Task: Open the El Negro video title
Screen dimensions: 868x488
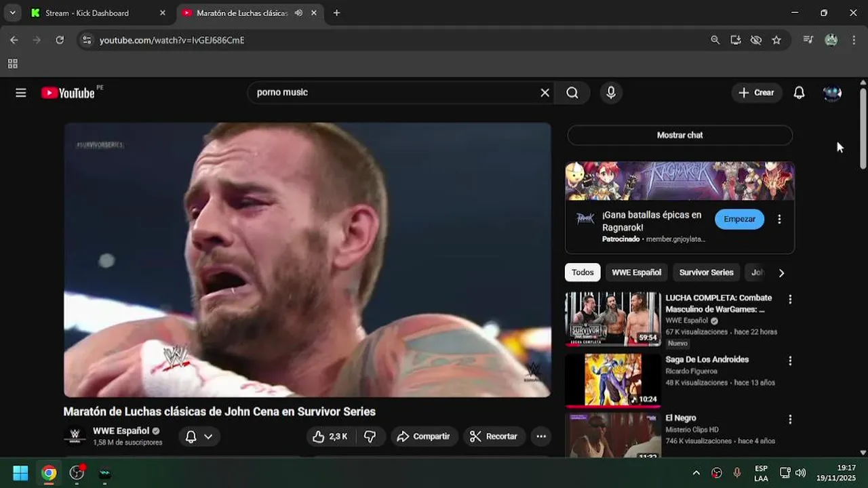Action: point(681,418)
